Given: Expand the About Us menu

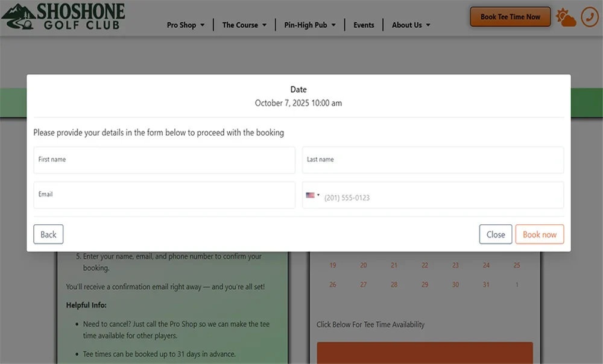Looking at the screenshot, I should [x=411, y=25].
